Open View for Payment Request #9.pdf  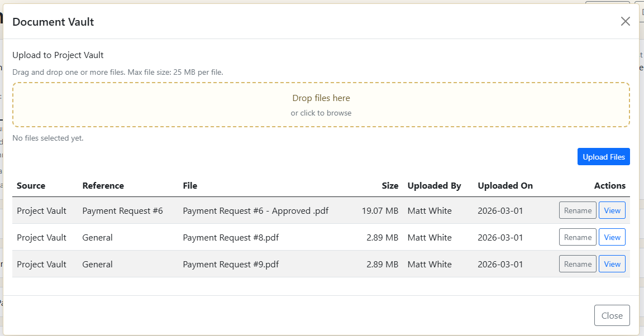tap(612, 264)
